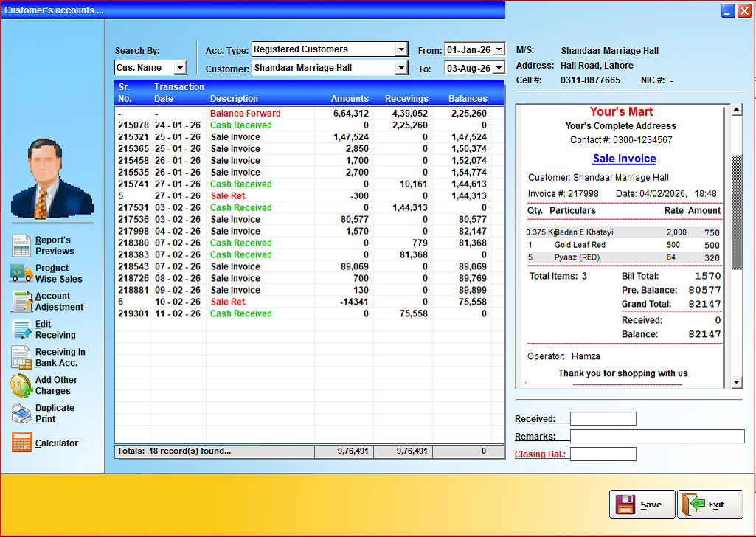The width and height of the screenshot is (756, 537).
Task: Click the Save button
Action: [642, 505]
